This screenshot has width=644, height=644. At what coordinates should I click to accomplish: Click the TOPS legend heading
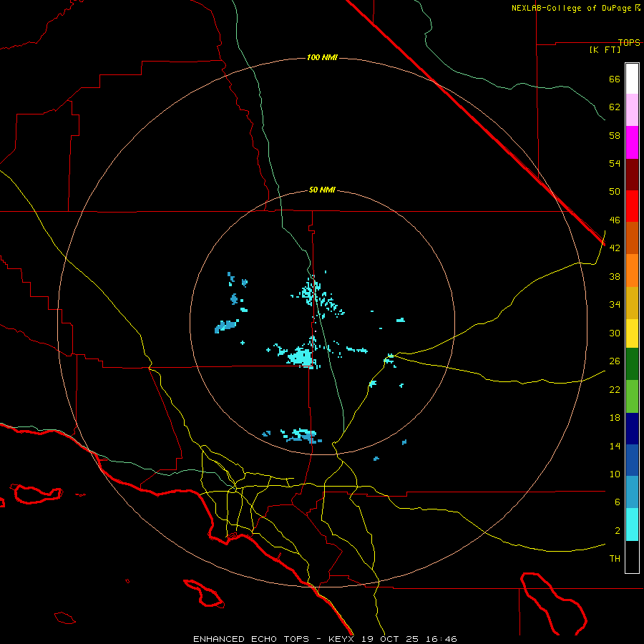pyautogui.click(x=629, y=42)
